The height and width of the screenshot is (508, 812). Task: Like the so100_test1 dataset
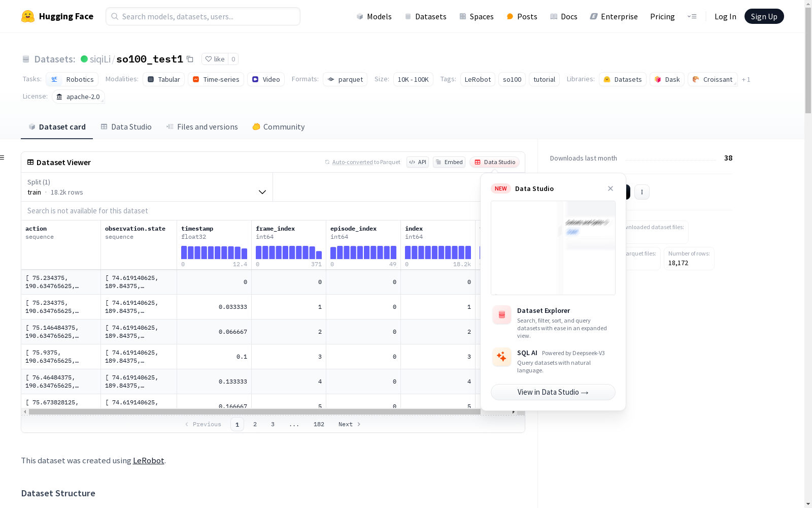point(215,59)
